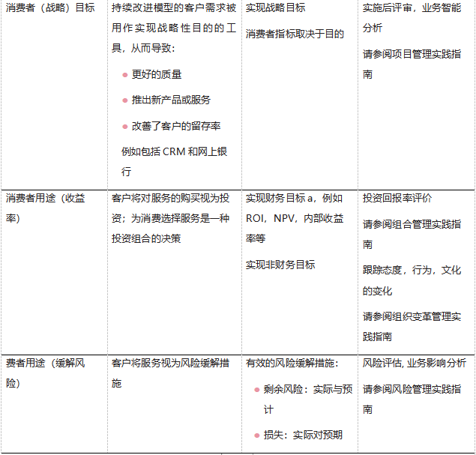Open the 请参阅组织变革管理实践指南 reference
The image size is (476, 455).
412,327
